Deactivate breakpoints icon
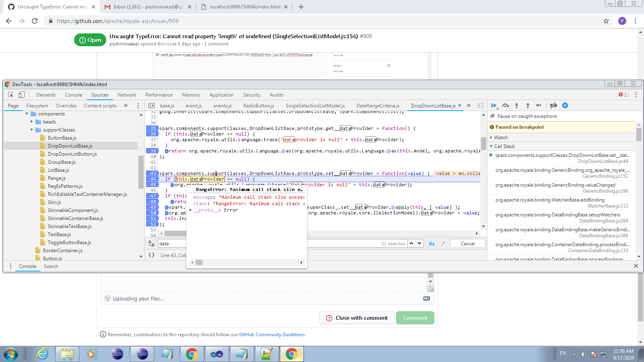 tap(554, 105)
